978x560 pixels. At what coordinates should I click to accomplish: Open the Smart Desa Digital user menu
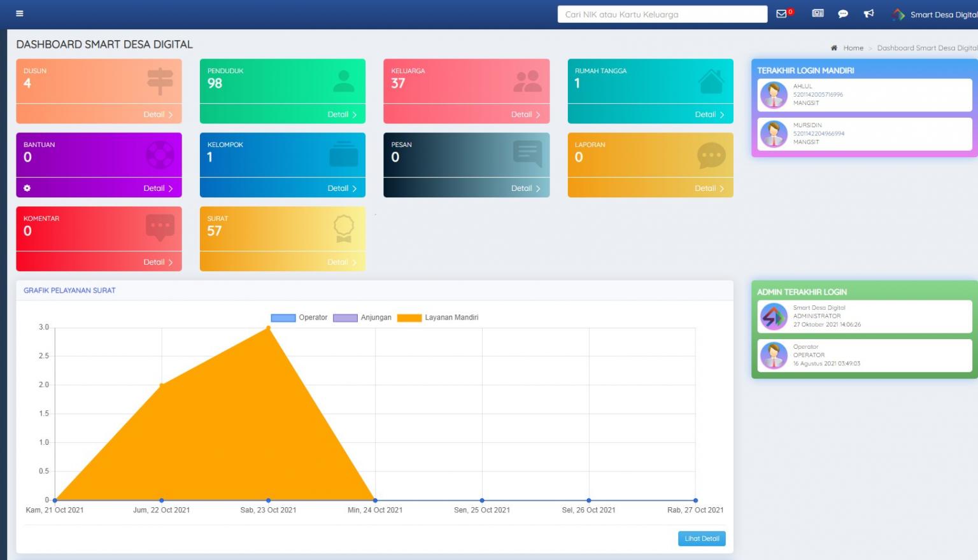[936, 15]
